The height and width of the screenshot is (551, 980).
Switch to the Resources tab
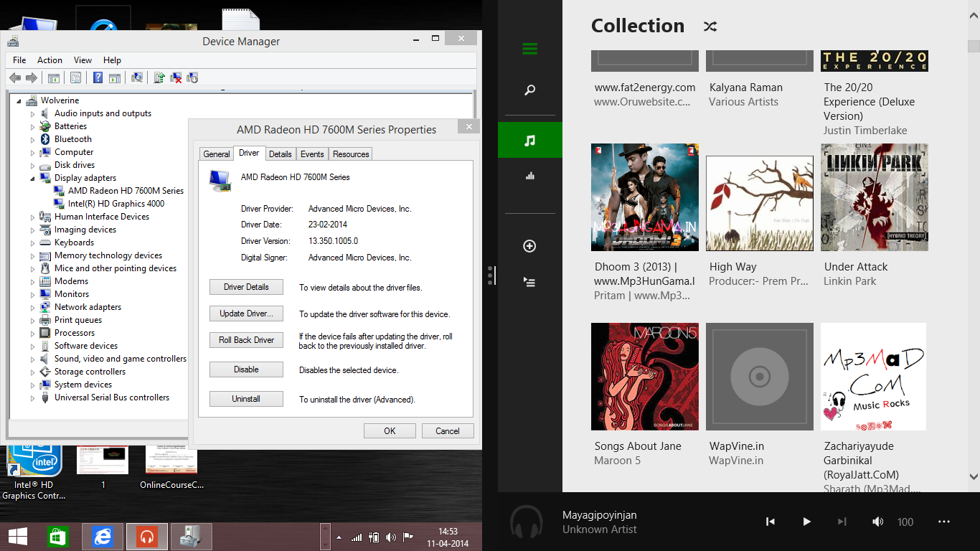coord(351,154)
